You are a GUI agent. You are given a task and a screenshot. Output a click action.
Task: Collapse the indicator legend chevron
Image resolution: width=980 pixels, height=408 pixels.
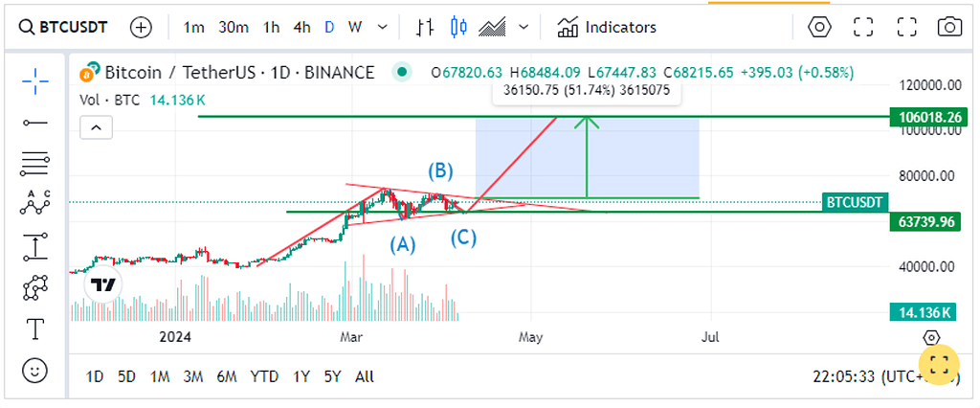pyautogui.click(x=96, y=126)
